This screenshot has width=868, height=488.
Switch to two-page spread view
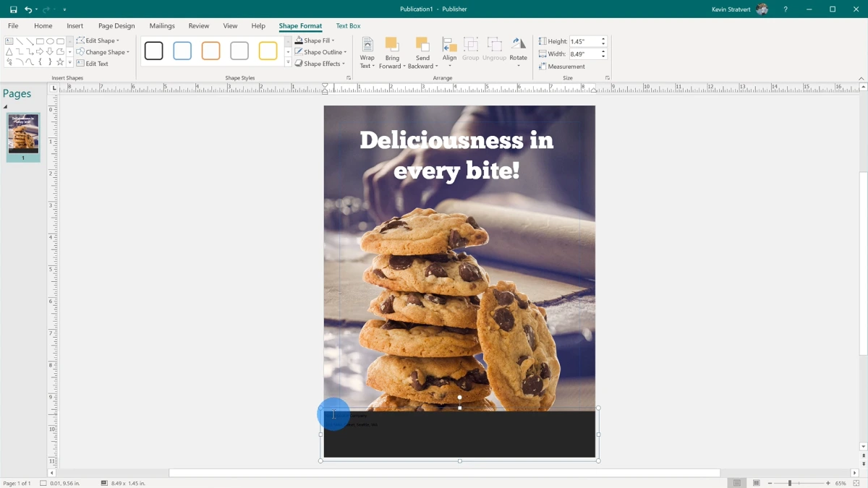756,483
